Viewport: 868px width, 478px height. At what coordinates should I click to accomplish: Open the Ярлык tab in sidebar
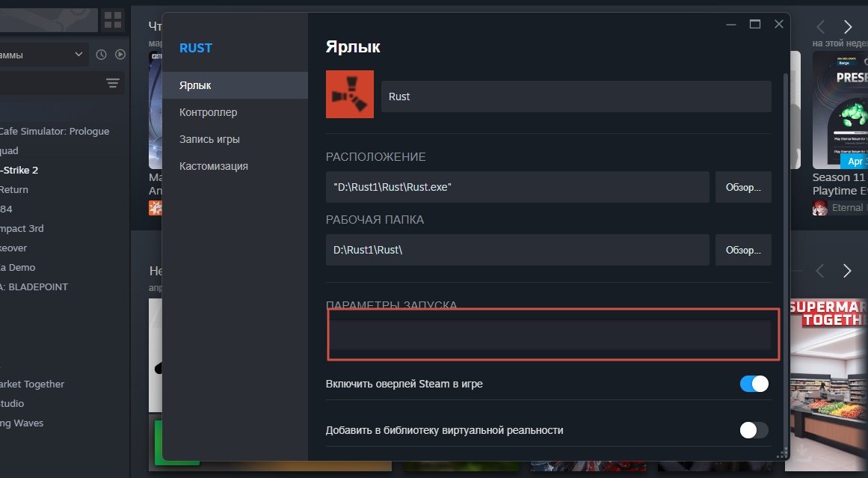[235, 85]
